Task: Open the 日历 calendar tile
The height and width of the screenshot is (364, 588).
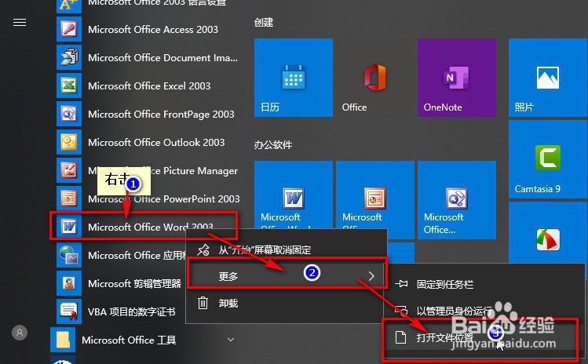Action: (x=294, y=78)
